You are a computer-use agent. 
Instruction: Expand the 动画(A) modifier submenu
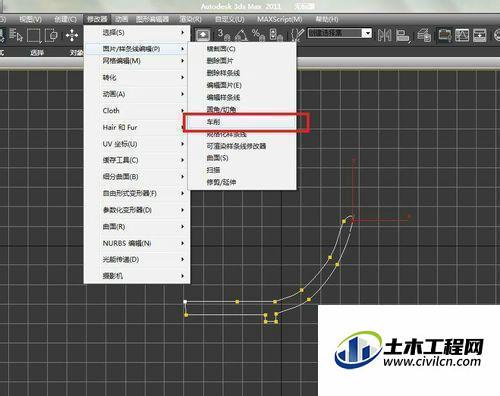click(x=137, y=94)
